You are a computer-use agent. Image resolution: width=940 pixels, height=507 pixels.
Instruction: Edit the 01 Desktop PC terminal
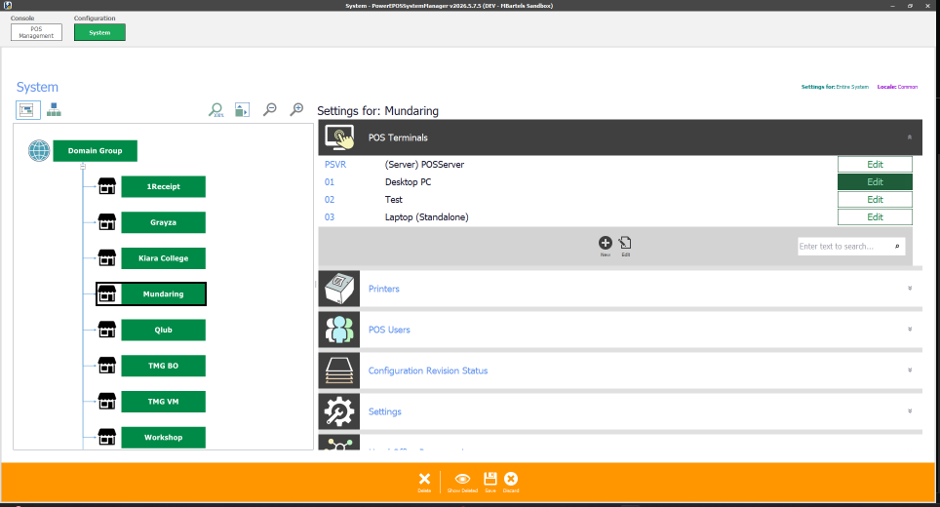pos(875,182)
